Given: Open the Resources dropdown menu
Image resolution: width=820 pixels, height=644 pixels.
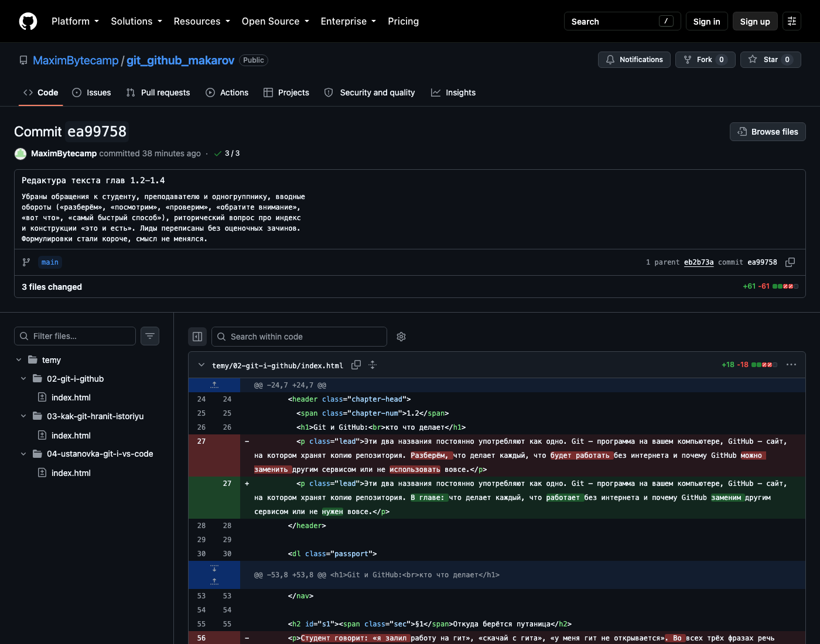Looking at the screenshot, I should pyautogui.click(x=201, y=21).
